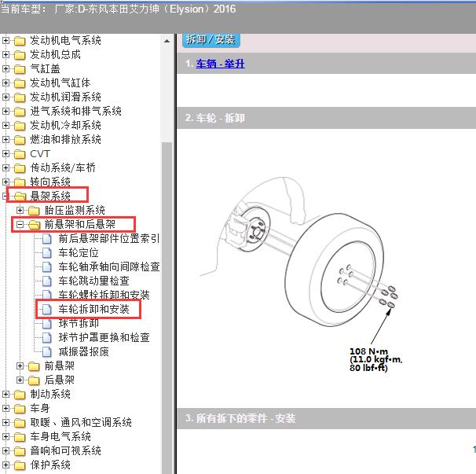Click the 球节护罩更换和检查 document icon
Viewport: 476px width, 474px height.
pyautogui.click(x=47, y=337)
